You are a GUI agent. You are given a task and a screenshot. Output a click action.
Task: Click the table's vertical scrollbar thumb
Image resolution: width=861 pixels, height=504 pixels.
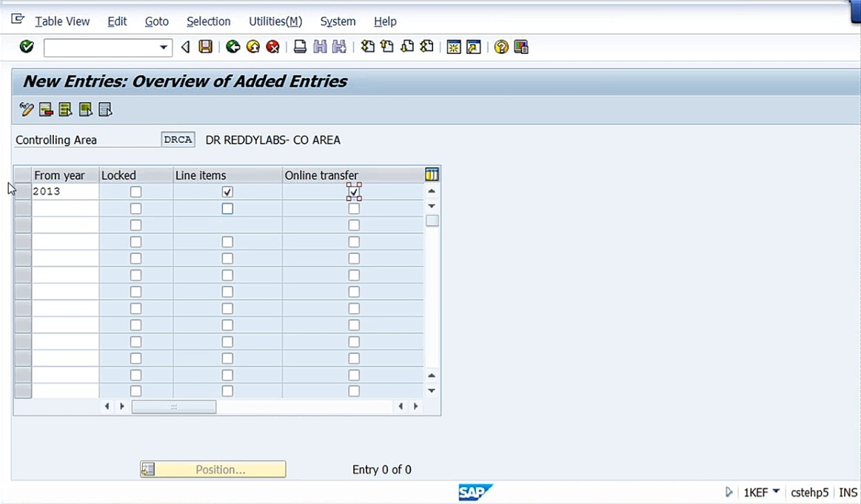[x=432, y=221]
